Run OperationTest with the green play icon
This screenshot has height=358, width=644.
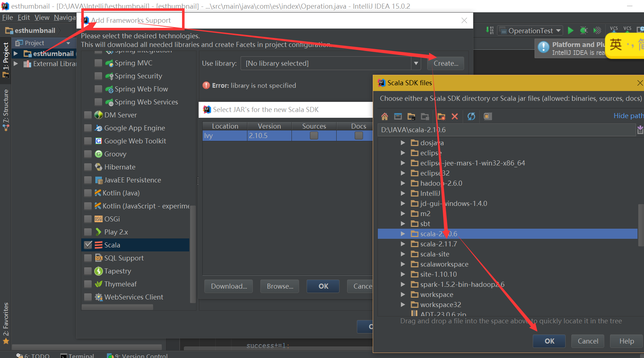click(571, 31)
